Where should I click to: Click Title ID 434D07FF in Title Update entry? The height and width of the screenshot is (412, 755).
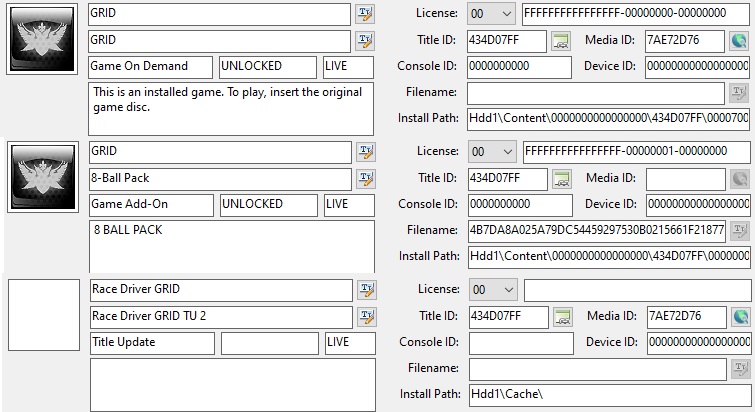coord(508,317)
